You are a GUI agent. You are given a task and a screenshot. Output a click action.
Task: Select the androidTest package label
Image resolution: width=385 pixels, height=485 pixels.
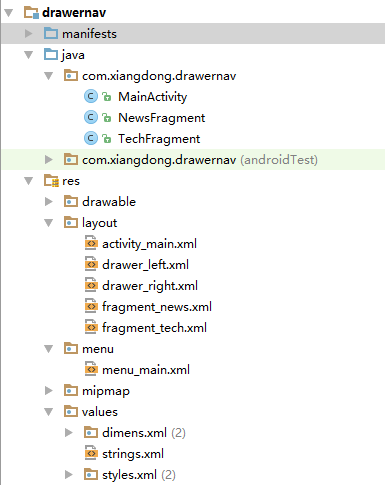pyautogui.click(x=200, y=160)
